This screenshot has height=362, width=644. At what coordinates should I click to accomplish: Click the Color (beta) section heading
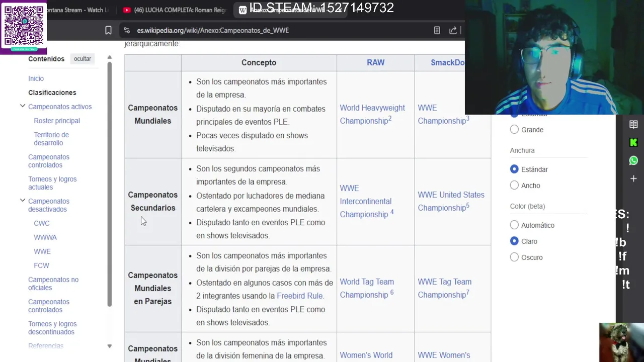click(527, 206)
